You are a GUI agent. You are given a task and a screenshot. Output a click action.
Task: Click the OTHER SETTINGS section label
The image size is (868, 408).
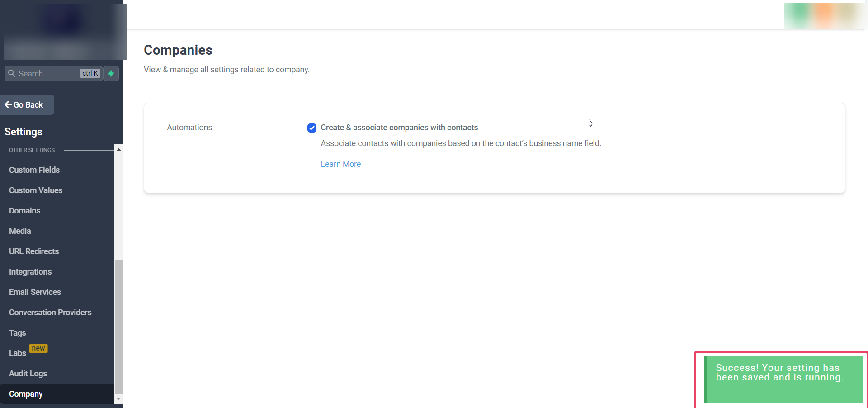coord(32,150)
